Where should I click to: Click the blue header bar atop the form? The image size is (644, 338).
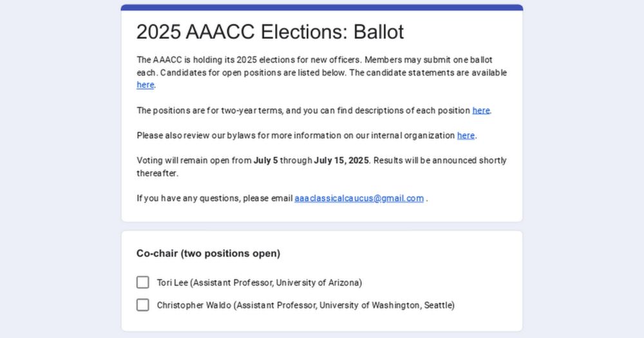(x=322, y=7)
